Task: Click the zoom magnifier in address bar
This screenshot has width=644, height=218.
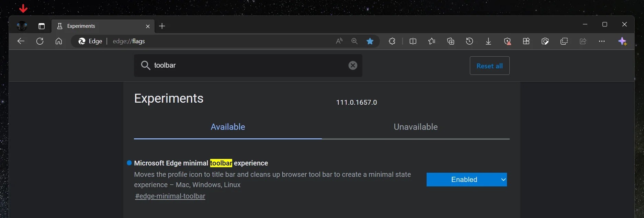Action: tap(354, 41)
